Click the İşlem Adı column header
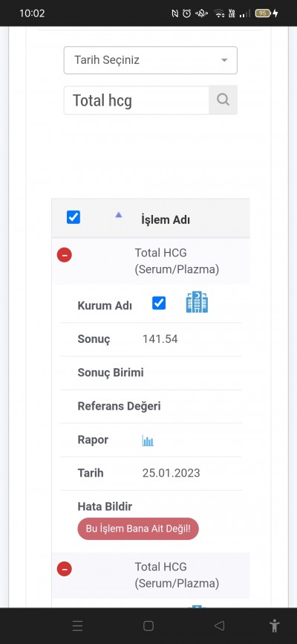Image resolution: width=297 pixels, height=644 pixels. coord(166,219)
